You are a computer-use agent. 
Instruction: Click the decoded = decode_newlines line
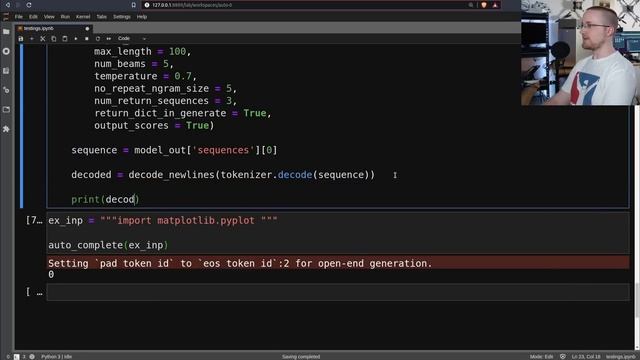(x=223, y=175)
